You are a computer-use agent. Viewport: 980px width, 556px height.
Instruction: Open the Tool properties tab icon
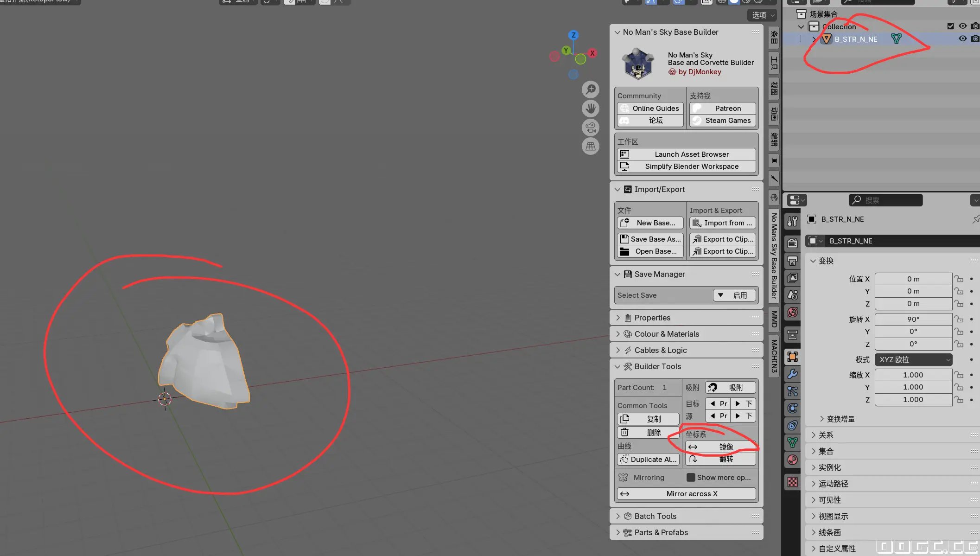[x=793, y=222]
